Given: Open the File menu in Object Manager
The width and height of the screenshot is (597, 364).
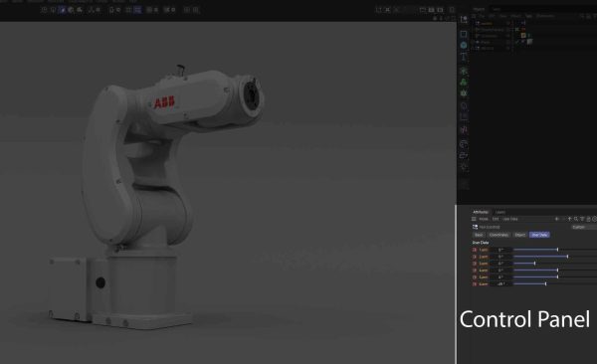Looking at the screenshot, I should pos(482,16).
